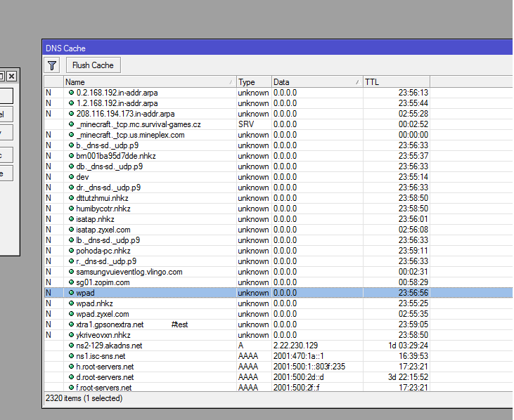Sort entries by Name column
Screen dimensions: 514x420
(x=150, y=82)
